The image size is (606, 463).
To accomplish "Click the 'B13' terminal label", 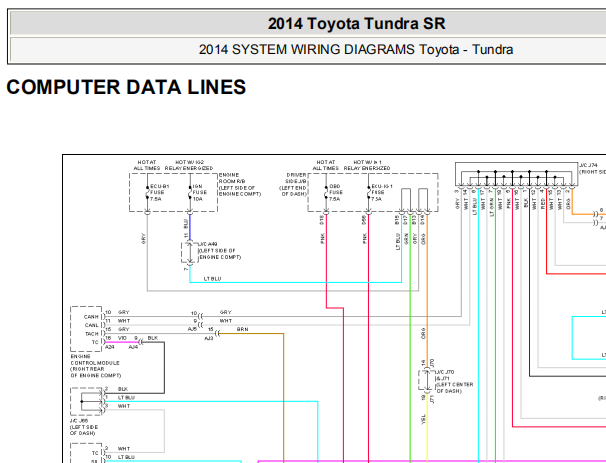I will pos(414,221).
